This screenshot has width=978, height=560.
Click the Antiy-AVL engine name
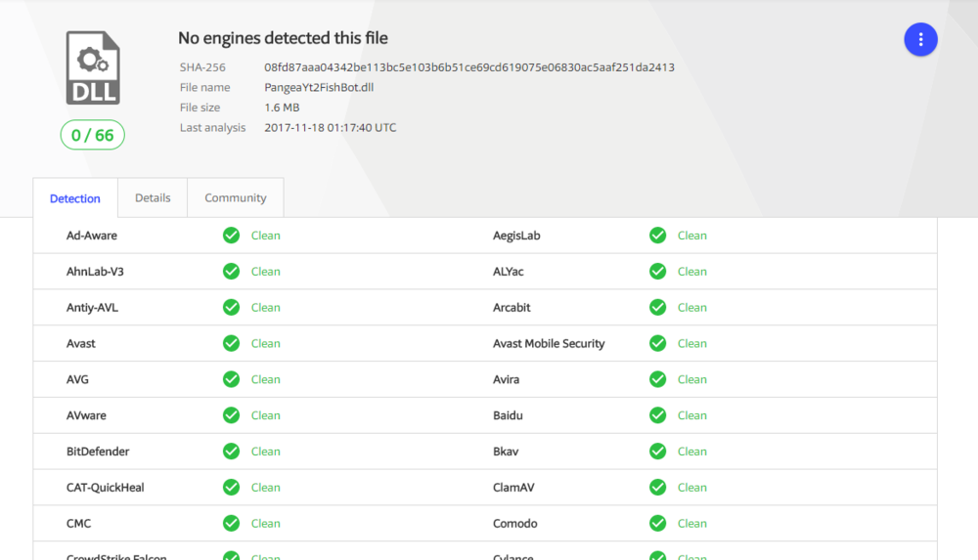click(x=92, y=308)
